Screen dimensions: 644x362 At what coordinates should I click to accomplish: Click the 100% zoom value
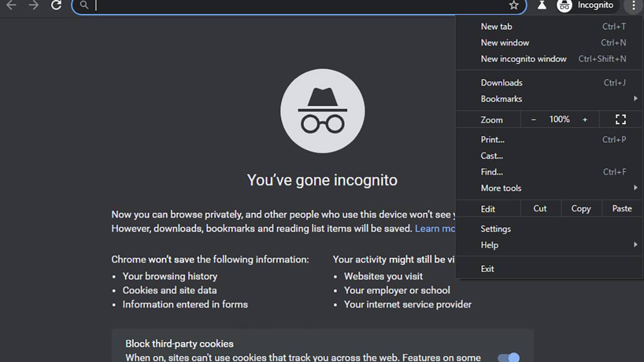[559, 120]
